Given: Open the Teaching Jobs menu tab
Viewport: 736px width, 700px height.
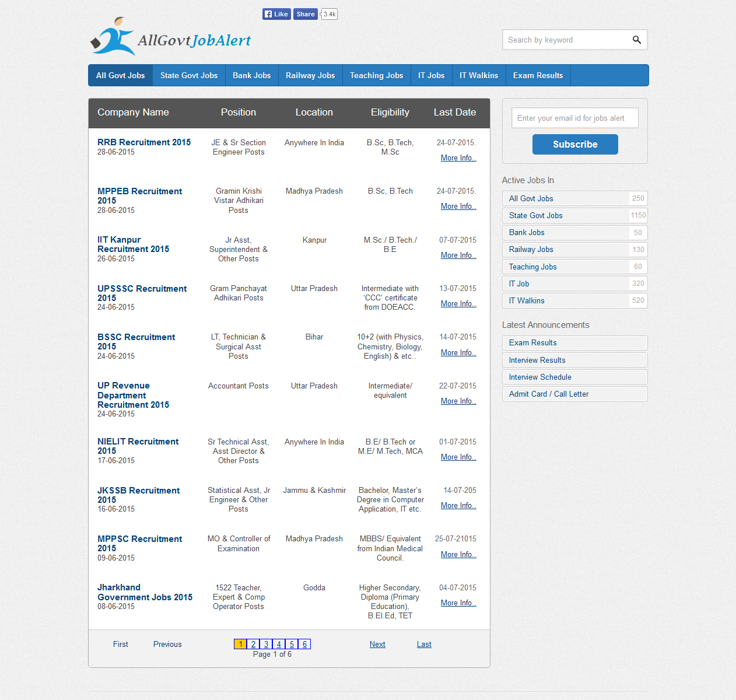Looking at the screenshot, I should pyautogui.click(x=377, y=75).
